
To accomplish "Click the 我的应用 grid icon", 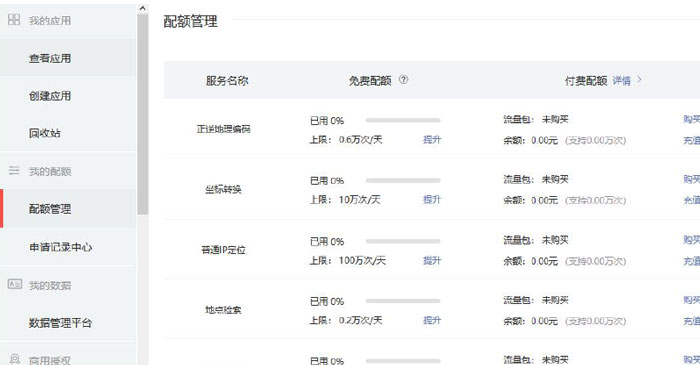I will click(14, 19).
